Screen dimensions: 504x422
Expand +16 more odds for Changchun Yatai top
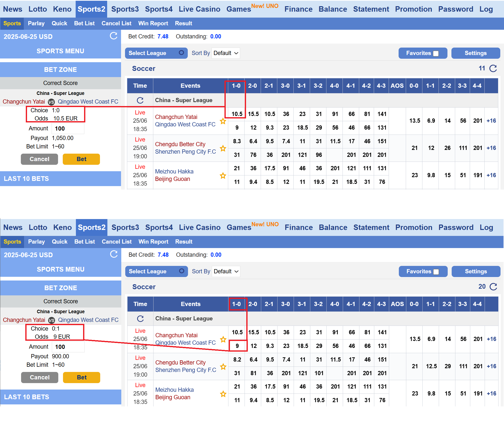491,121
